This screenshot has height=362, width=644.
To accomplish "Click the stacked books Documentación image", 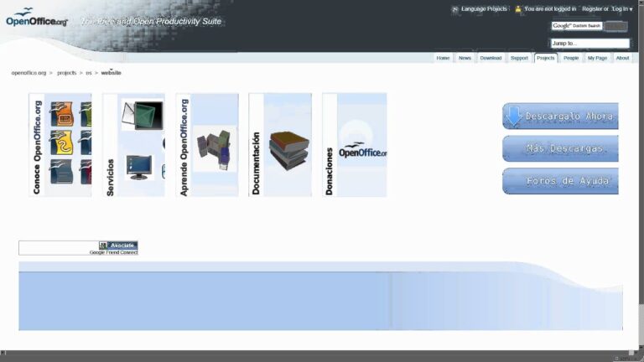I will click(288, 150).
